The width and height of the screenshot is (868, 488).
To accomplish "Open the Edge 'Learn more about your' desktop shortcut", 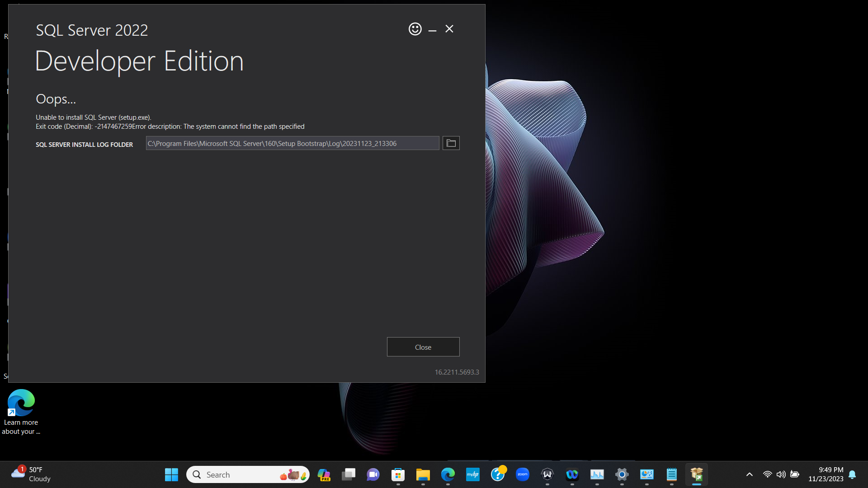I will tap(21, 412).
